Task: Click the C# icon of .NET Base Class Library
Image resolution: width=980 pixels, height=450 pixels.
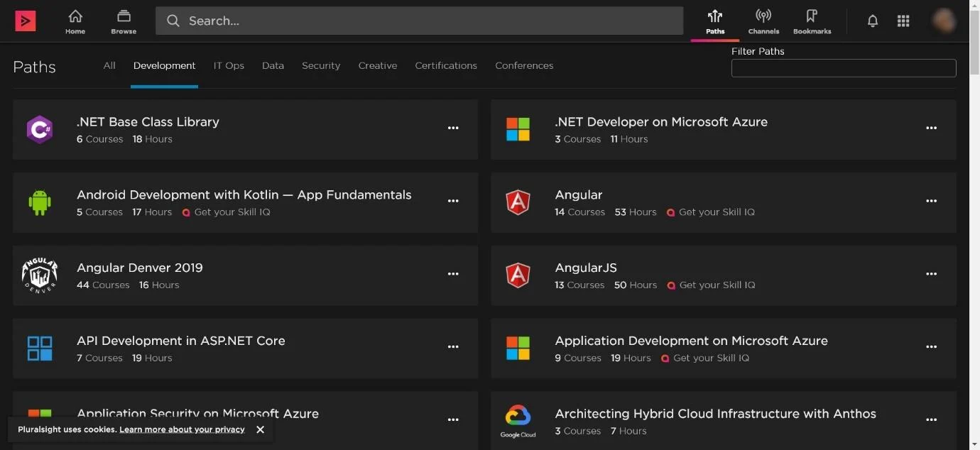Action: coord(40,130)
